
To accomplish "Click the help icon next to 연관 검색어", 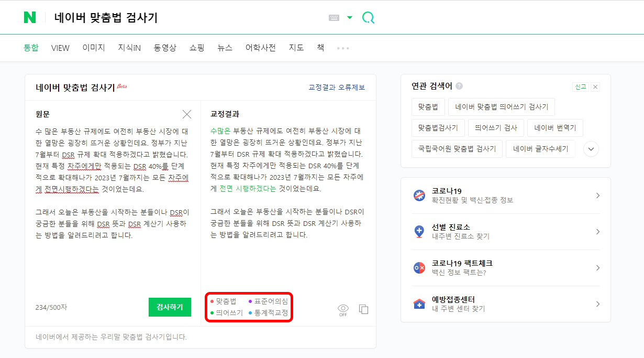I will (x=459, y=86).
